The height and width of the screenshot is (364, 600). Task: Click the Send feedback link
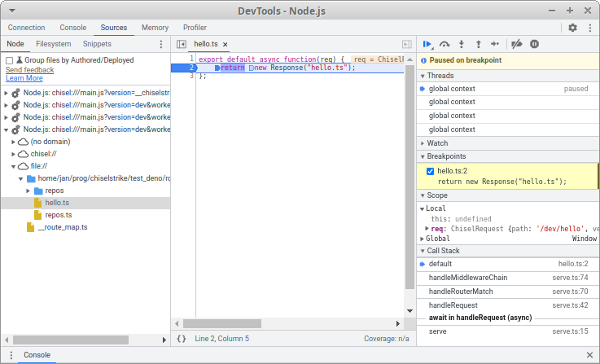(x=30, y=70)
